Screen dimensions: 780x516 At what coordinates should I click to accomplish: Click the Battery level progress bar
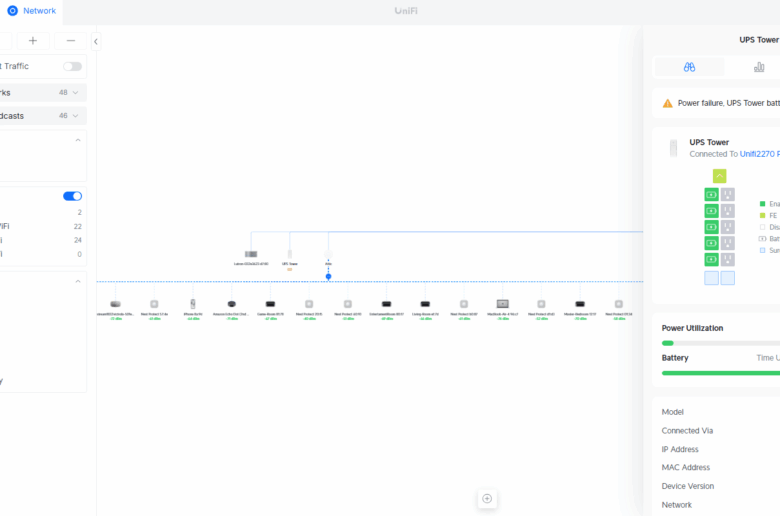point(720,373)
